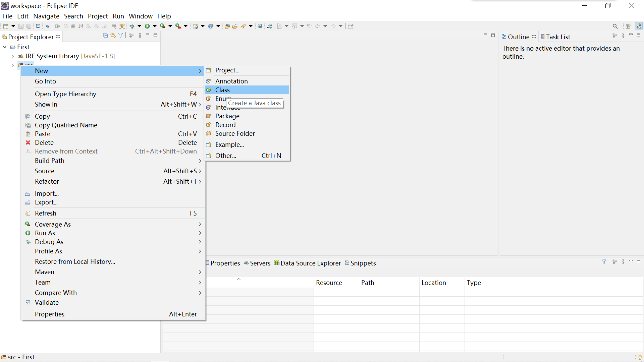Click the Save All toolbar icon
644x362 pixels.
coord(29,26)
